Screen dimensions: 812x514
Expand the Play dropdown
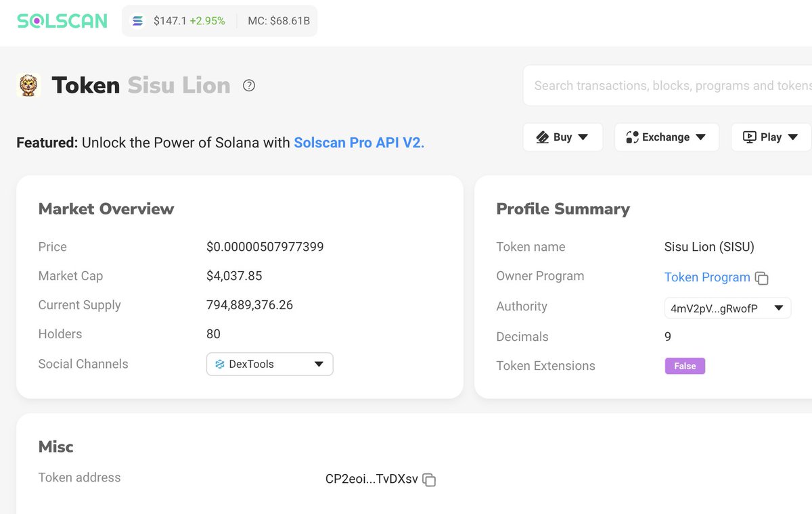[x=794, y=137]
